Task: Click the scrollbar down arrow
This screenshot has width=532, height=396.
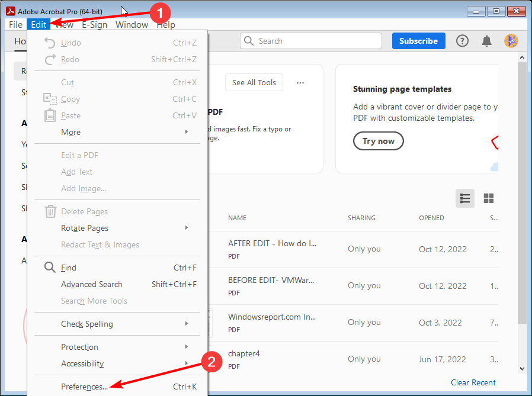Action: [522, 369]
